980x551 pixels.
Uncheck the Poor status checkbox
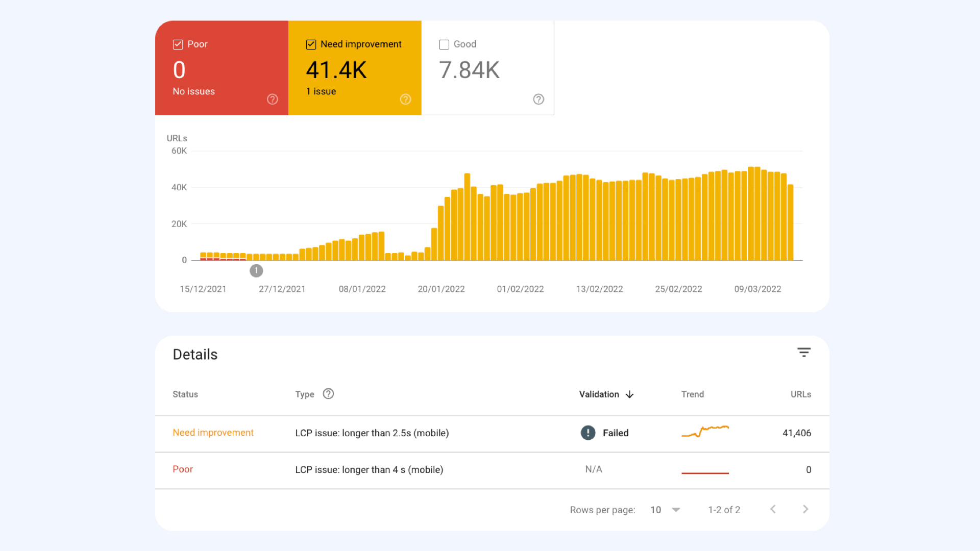point(178,44)
